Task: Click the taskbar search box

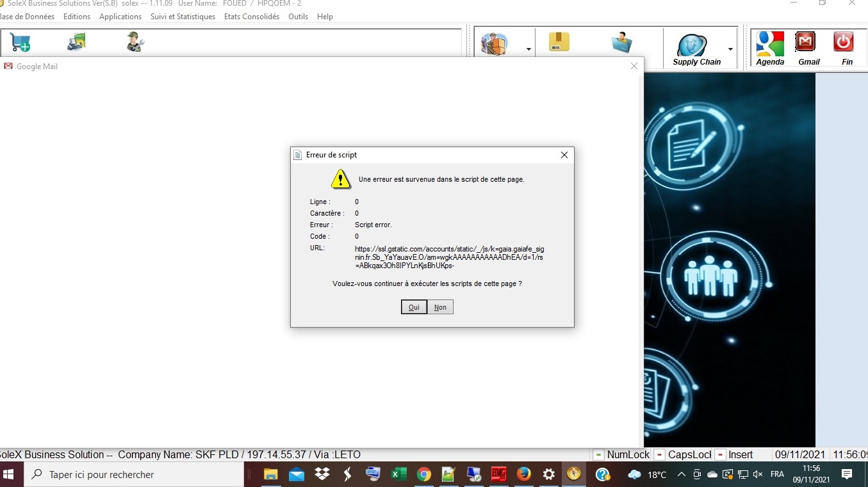Action: tap(134, 474)
